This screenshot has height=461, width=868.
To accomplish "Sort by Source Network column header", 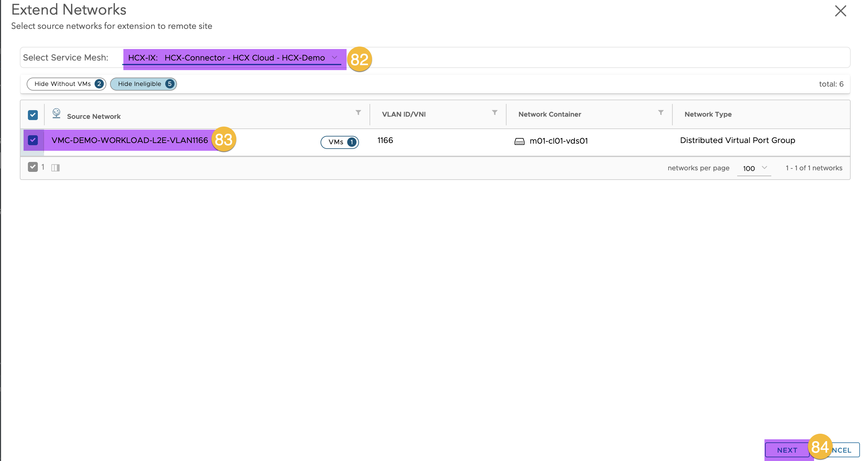I will click(x=94, y=116).
